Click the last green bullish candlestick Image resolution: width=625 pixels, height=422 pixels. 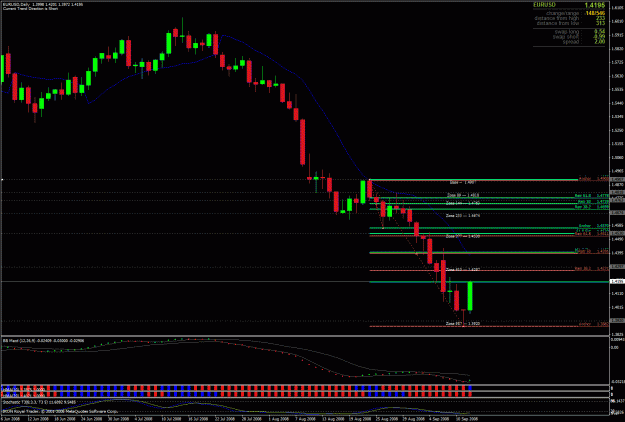coord(470,296)
